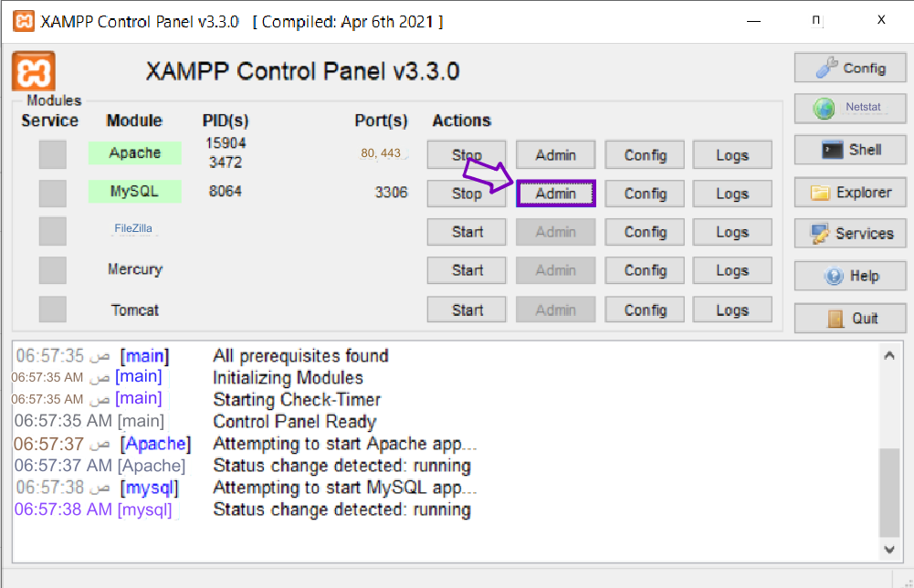The height and width of the screenshot is (588, 914).
Task: Launch Shell with the terminal icon
Action: pyautogui.click(x=850, y=150)
